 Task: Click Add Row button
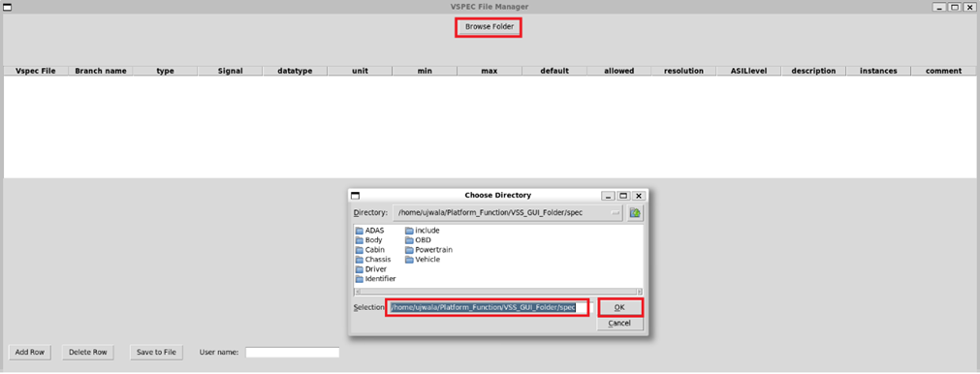pos(29,353)
